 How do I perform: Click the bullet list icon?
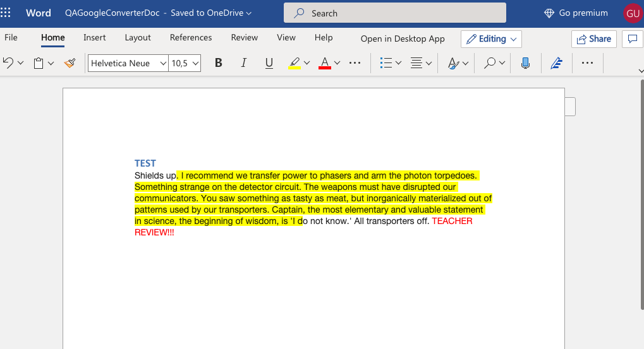coord(386,62)
